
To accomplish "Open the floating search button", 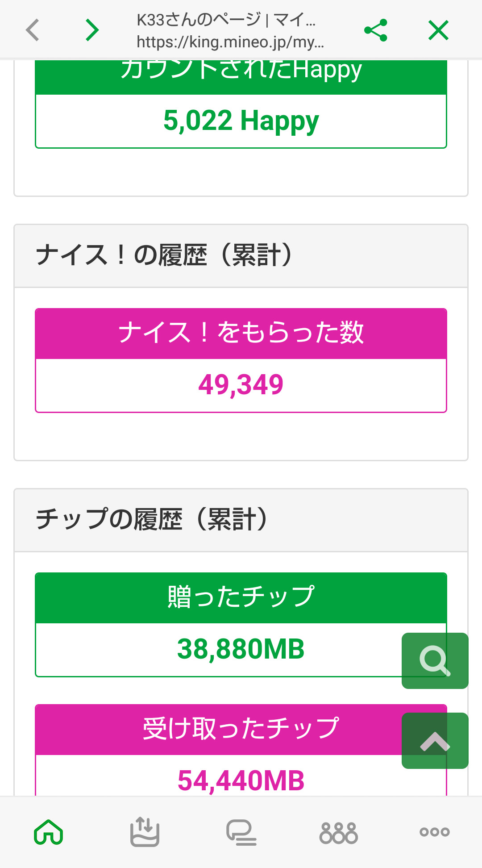I will 435,660.
